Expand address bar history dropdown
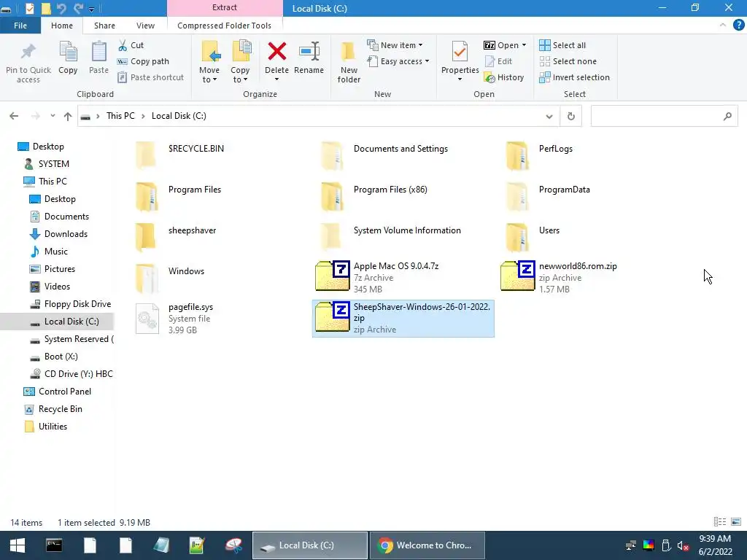The height and width of the screenshot is (560, 747). pos(549,116)
